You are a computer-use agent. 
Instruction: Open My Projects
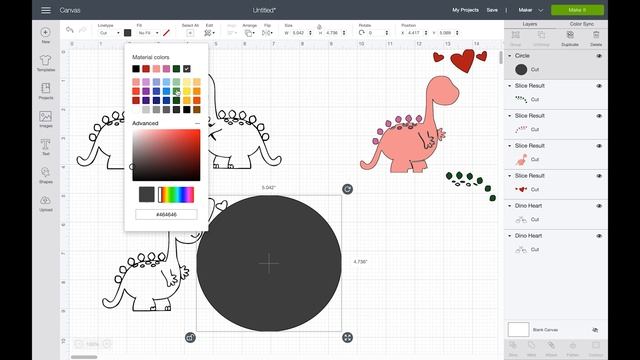pyautogui.click(x=465, y=10)
